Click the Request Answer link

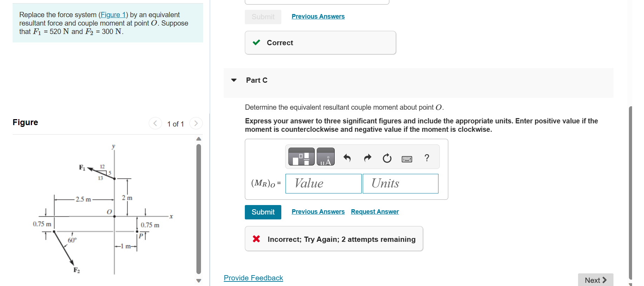pos(375,211)
